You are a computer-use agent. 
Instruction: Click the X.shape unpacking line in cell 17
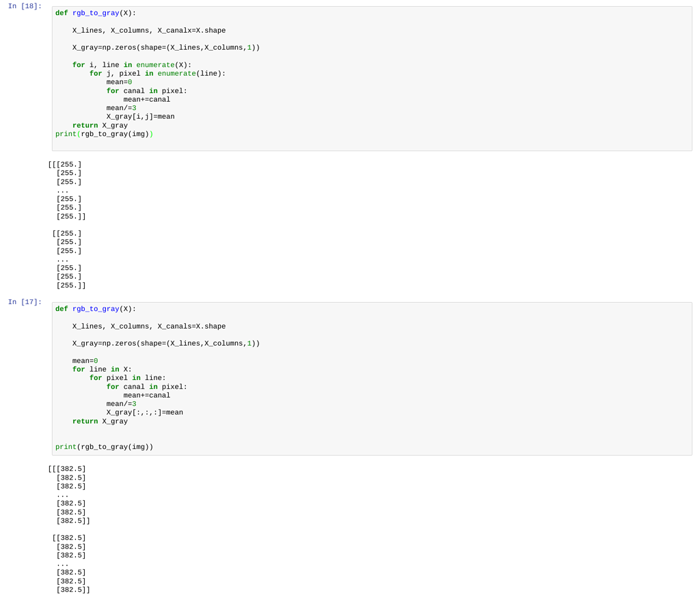[149, 326]
